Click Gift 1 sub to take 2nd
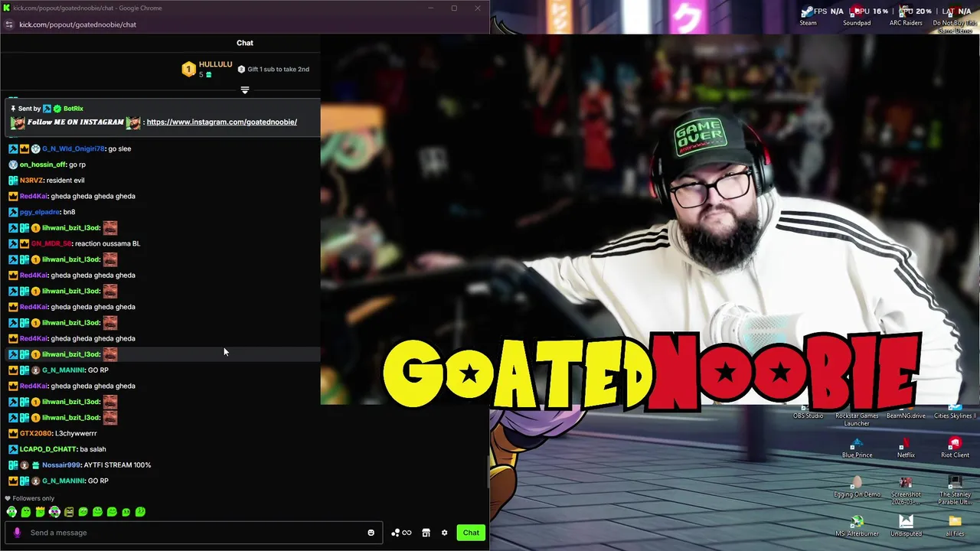980x551 pixels. click(273, 69)
